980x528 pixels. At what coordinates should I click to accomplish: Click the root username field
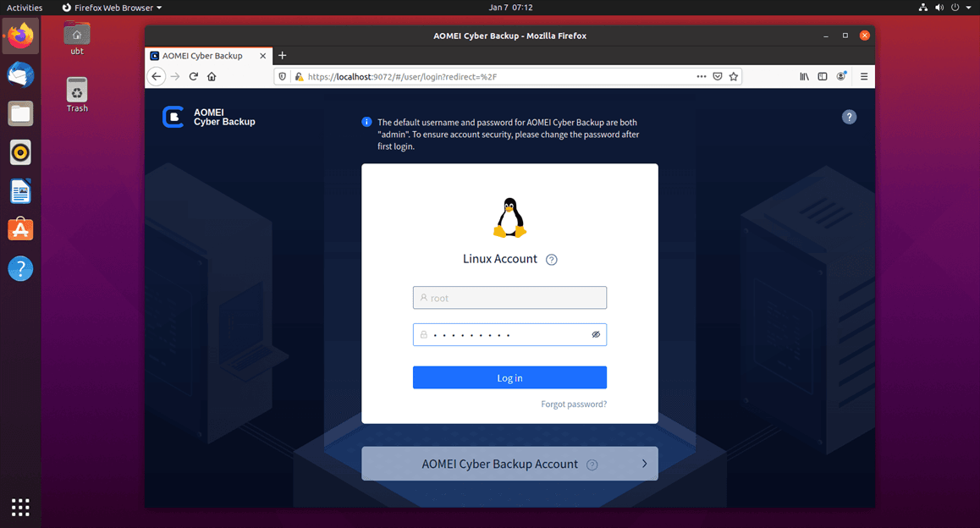coord(509,298)
